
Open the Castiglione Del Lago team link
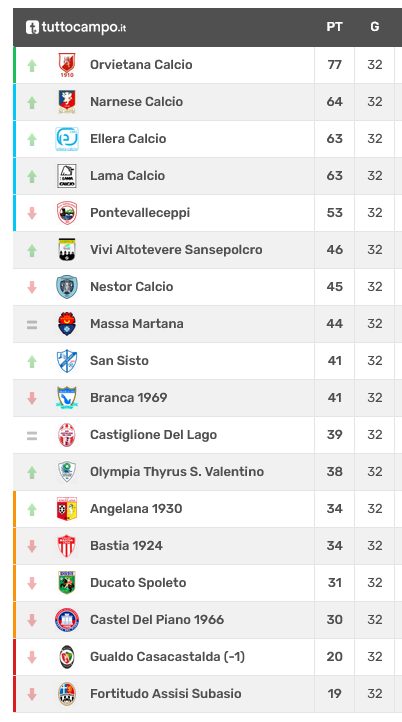point(153,435)
